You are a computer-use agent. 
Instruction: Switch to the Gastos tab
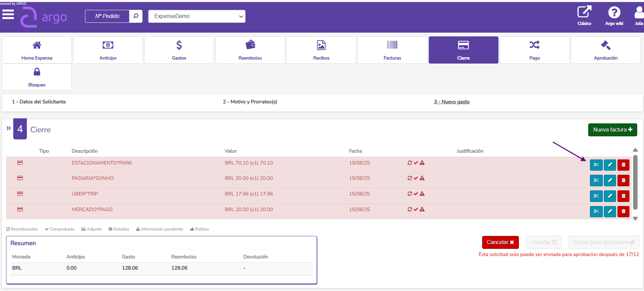point(179,50)
